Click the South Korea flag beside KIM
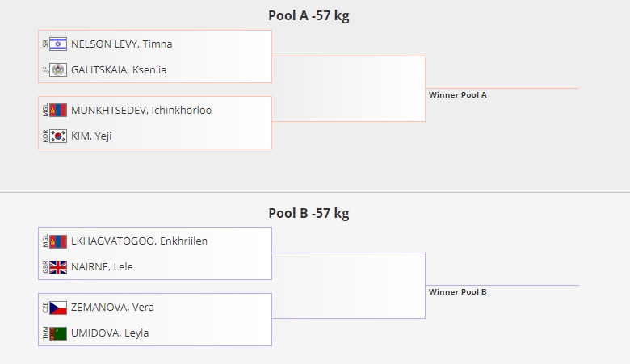The width and height of the screenshot is (630, 364). tap(58, 136)
